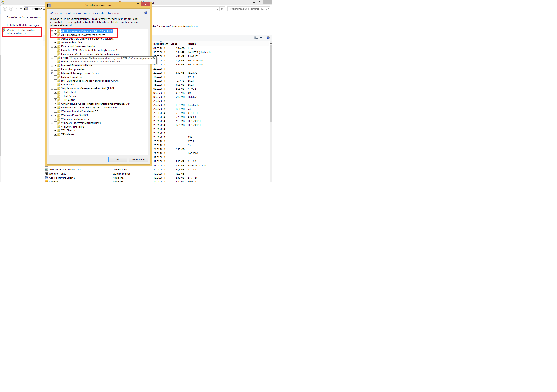Screen dimensions: 557x392
Task: Enable the Netzwerkprojektor checkbox
Action: click(55, 77)
